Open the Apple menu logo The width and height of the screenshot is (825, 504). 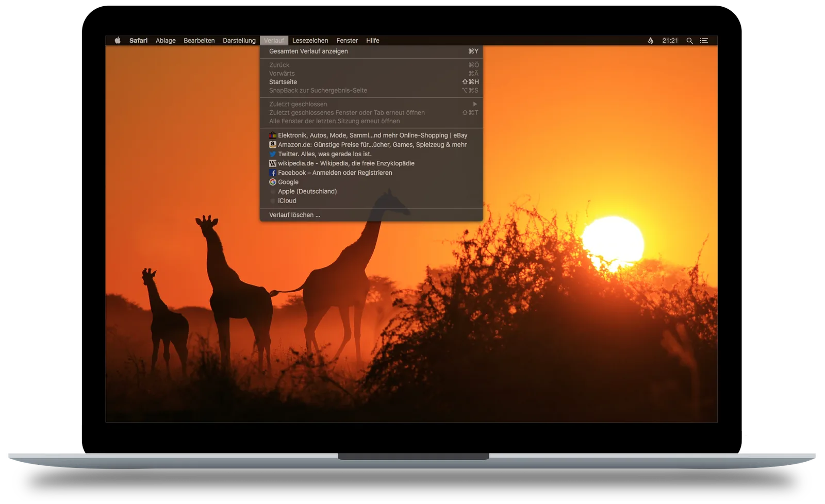pos(118,40)
